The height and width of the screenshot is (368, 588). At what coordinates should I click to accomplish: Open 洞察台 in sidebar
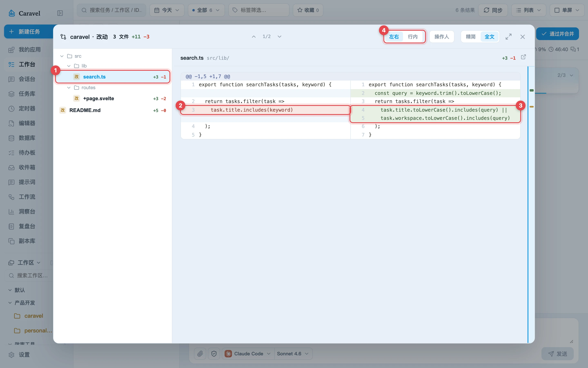(x=27, y=212)
